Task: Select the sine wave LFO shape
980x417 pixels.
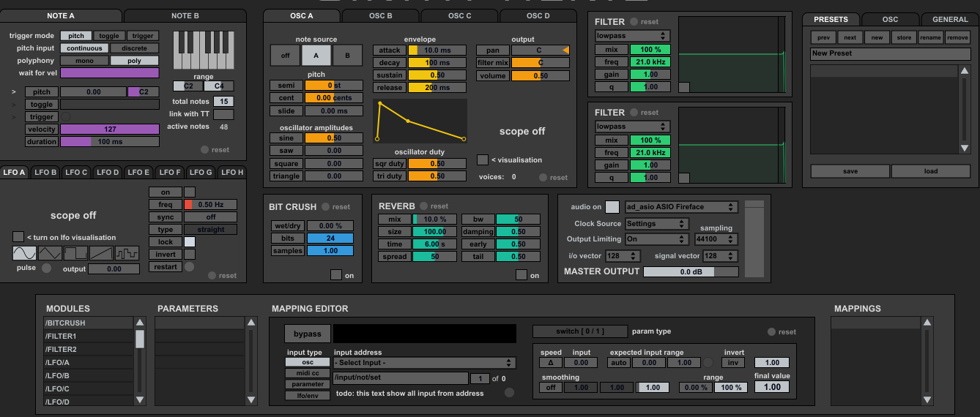Action: [25, 253]
